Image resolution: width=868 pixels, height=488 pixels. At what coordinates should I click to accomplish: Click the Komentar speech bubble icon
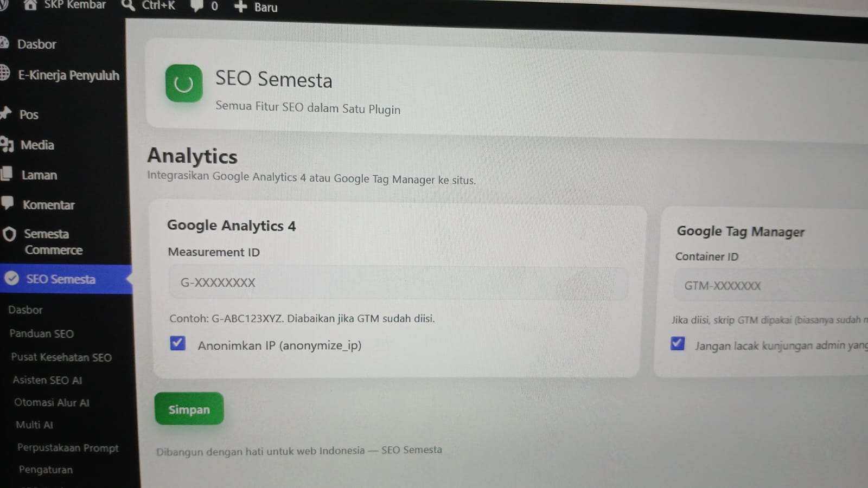[7, 203]
